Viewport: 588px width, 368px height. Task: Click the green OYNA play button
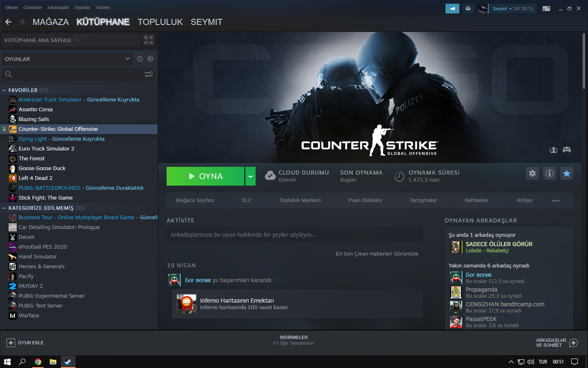coord(205,176)
